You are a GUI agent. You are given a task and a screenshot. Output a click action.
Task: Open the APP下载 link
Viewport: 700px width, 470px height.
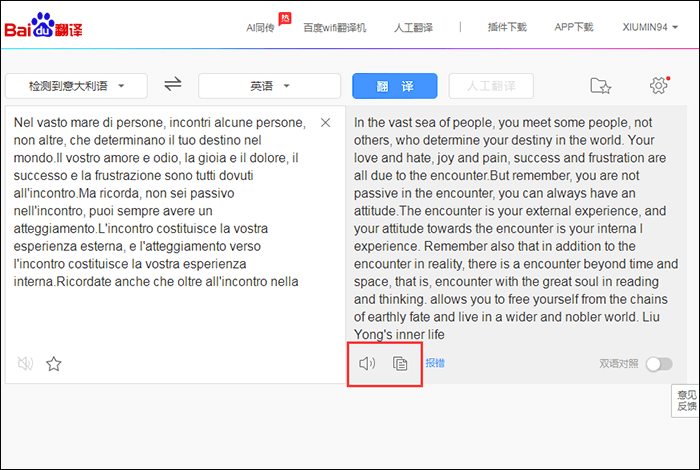coord(574,27)
